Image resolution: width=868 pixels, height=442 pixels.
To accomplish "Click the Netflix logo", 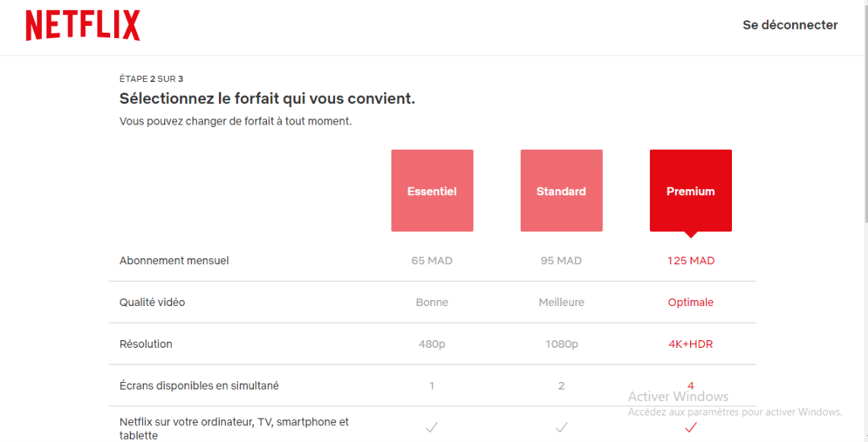I will tap(83, 26).
